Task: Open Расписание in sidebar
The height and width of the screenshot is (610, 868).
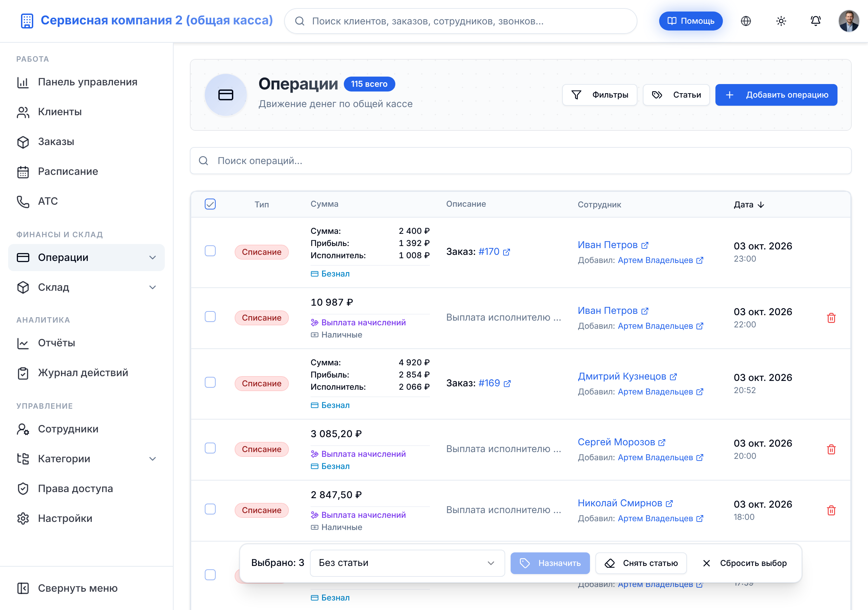Action: coord(86,172)
